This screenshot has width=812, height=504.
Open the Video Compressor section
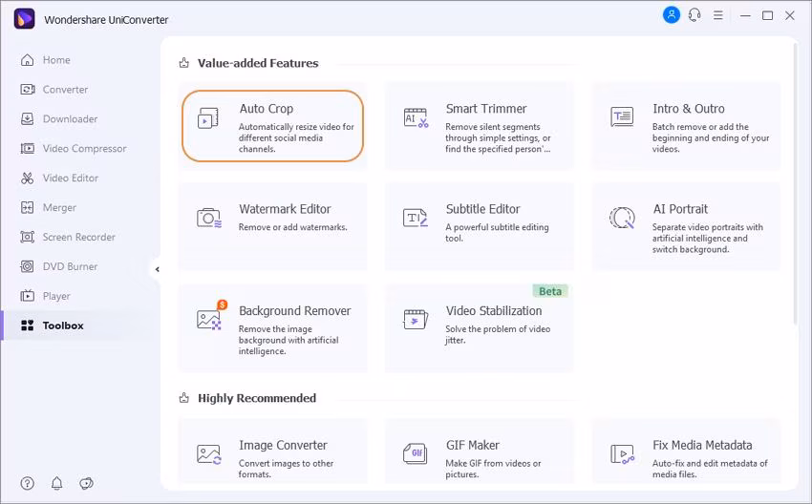tap(84, 149)
